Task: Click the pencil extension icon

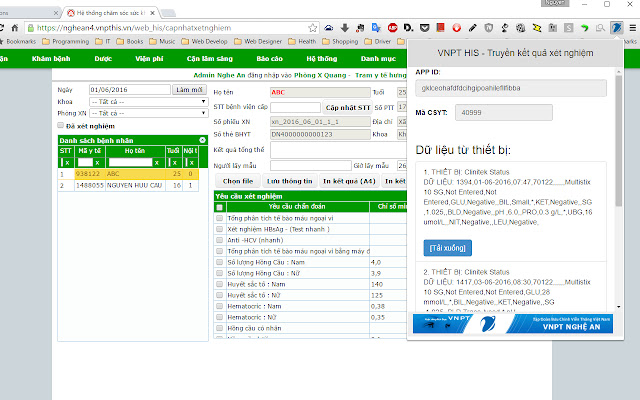Action: click(473, 28)
